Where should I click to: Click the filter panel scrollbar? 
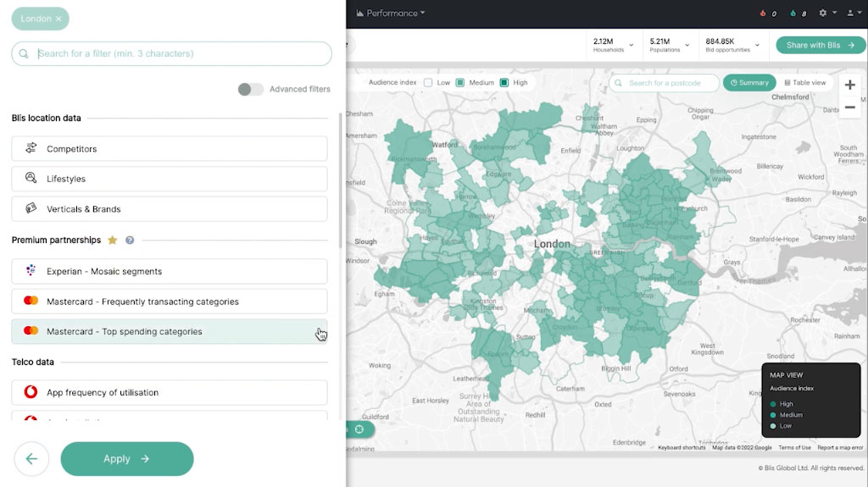point(341,180)
